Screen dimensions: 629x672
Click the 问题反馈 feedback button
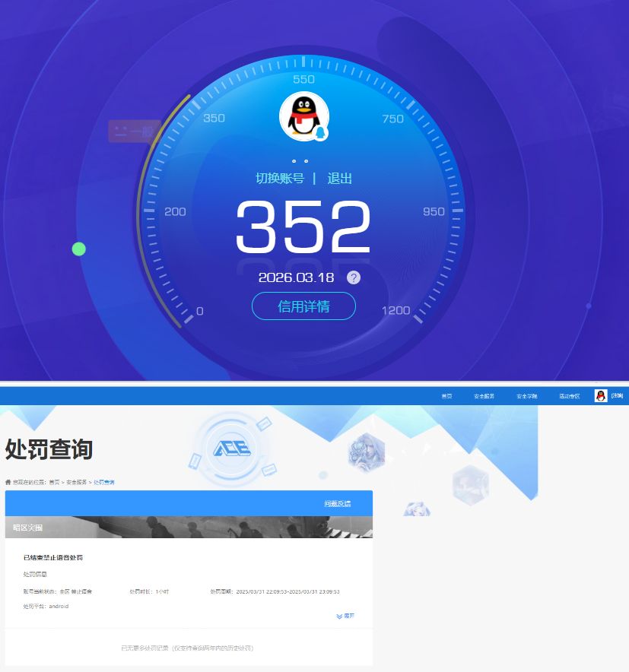(338, 503)
